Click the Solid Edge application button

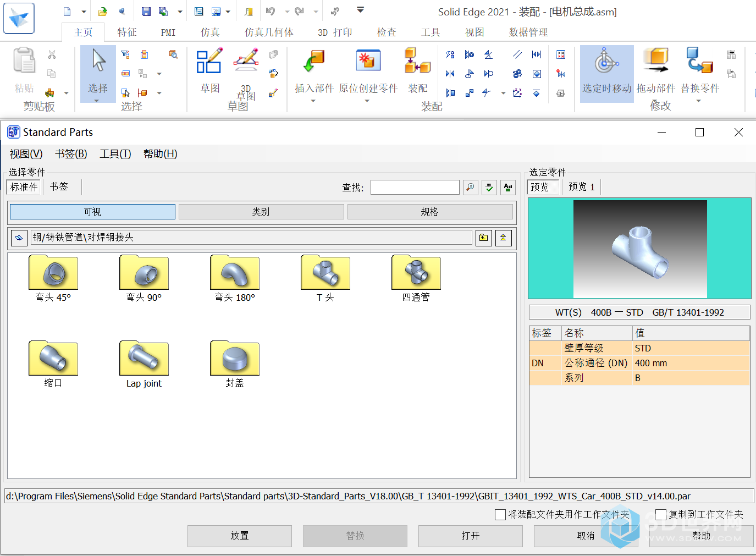(x=19, y=18)
